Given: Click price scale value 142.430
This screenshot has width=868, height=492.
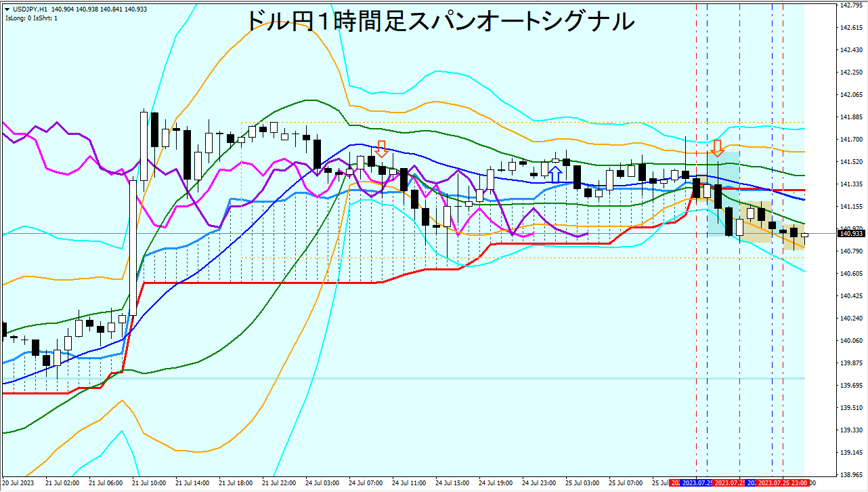Looking at the screenshot, I should pyautogui.click(x=851, y=50).
